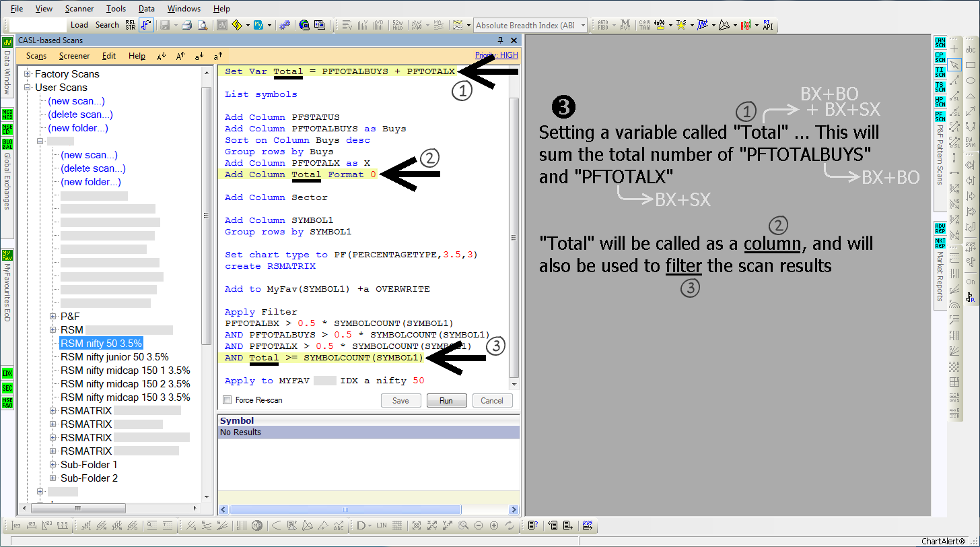The height and width of the screenshot is (547, 980).
Task: Expand the P&F folder
Action: (53, 317)
